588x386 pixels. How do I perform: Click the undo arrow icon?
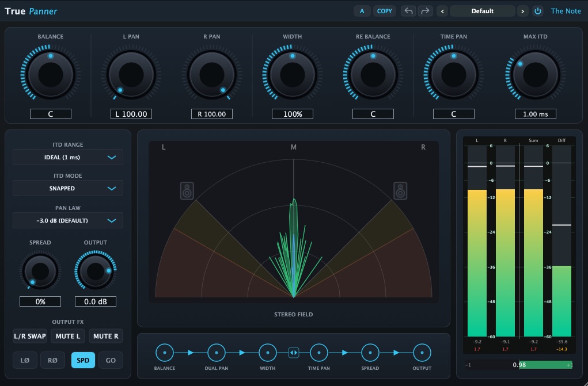pos(408,11)
